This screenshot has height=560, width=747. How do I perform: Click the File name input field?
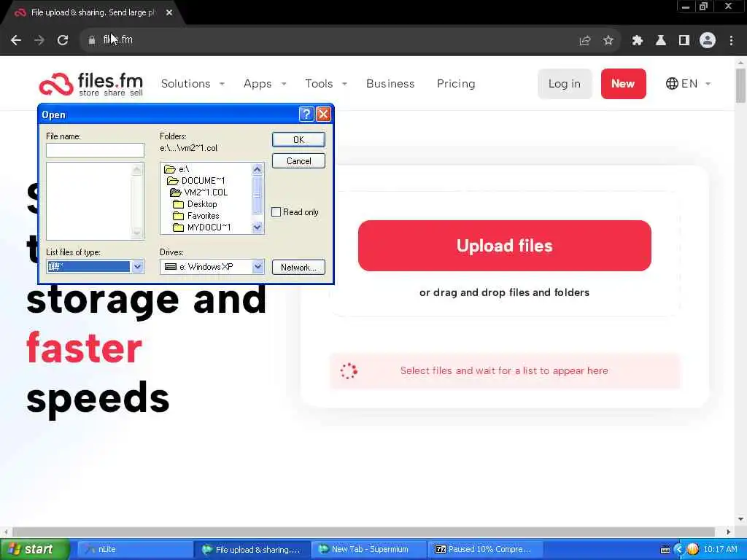(95, 150)
